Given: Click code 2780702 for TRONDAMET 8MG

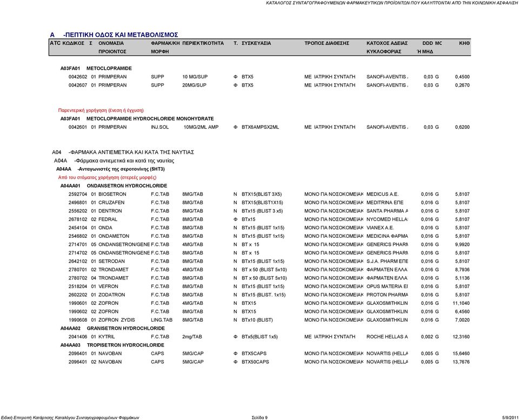Looking at the screenshot, I should point(78,278).
